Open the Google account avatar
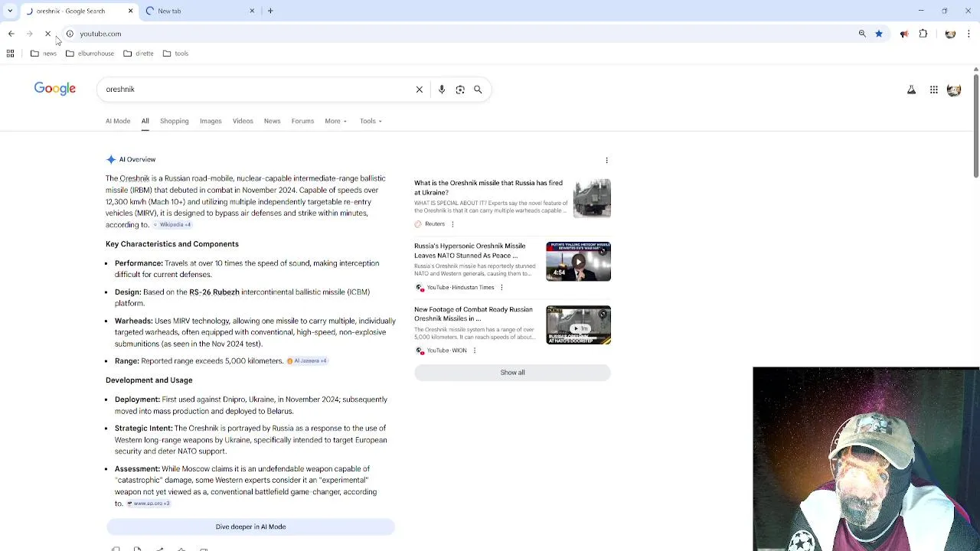This screenshot has width=980, height=551. [954, 90]
